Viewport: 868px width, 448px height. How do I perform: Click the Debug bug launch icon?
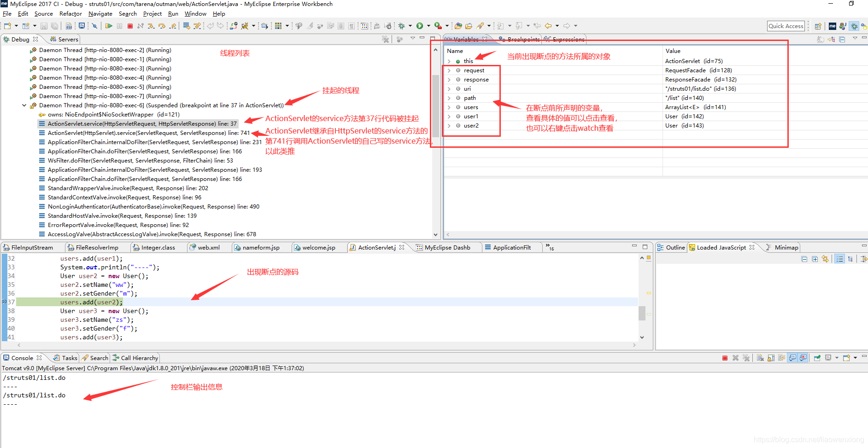coord(402,26)
